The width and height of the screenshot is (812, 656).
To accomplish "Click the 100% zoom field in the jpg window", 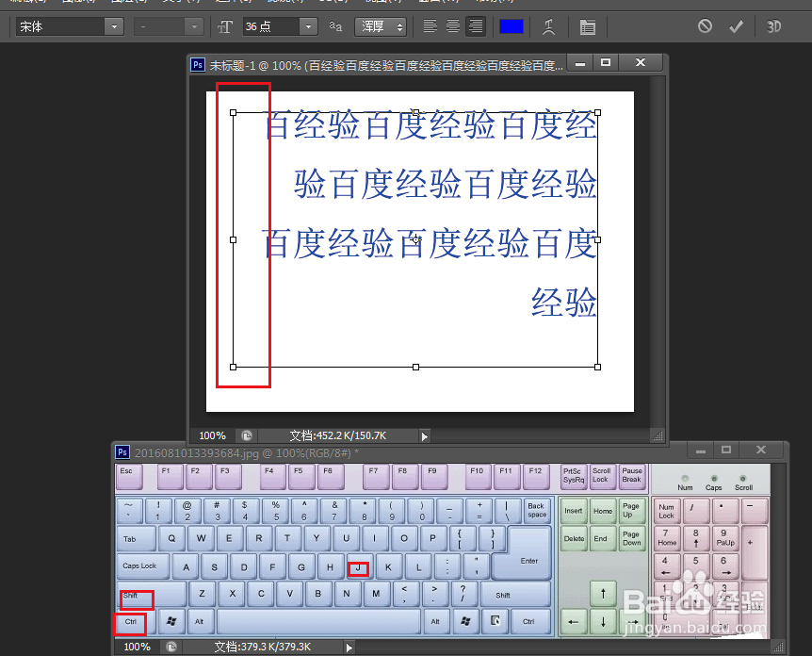I will pyautogui.click(x=137, y=647).
